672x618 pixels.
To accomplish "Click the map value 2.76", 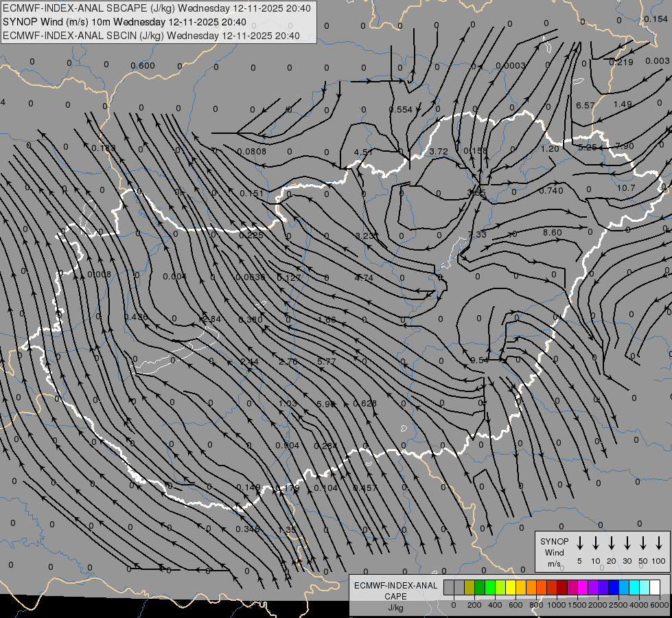I will (x=288, y=362).
